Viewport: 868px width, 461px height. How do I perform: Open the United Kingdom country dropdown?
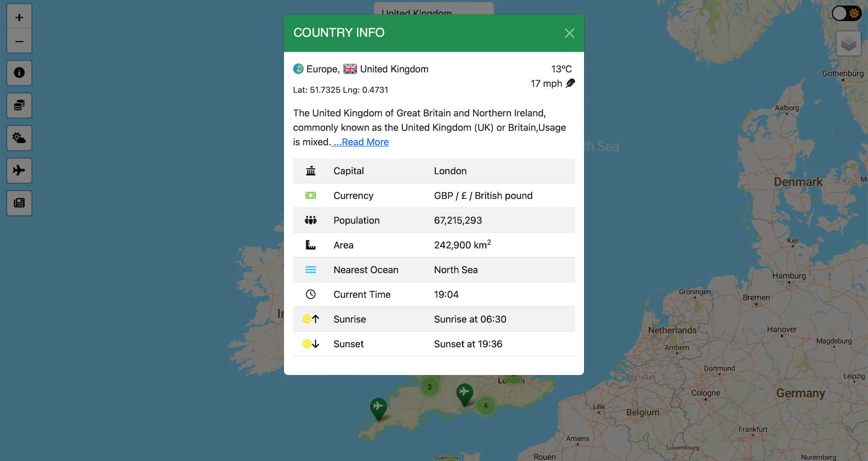[433, 9]
